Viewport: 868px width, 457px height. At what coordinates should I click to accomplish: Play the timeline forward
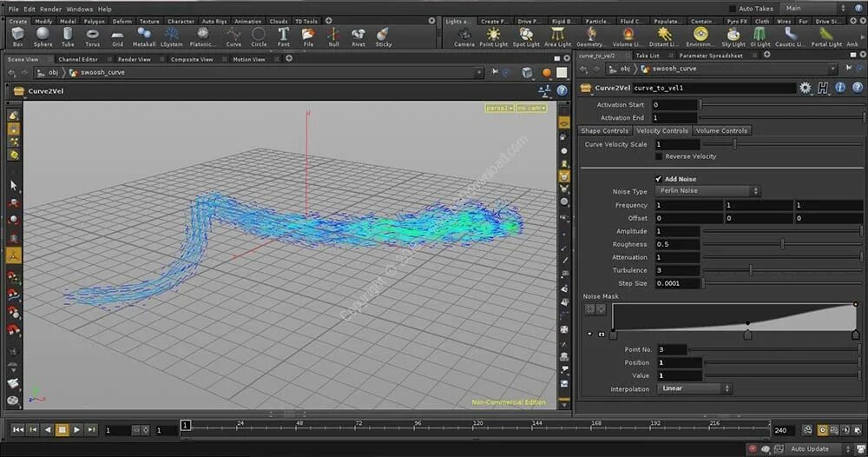76,429
